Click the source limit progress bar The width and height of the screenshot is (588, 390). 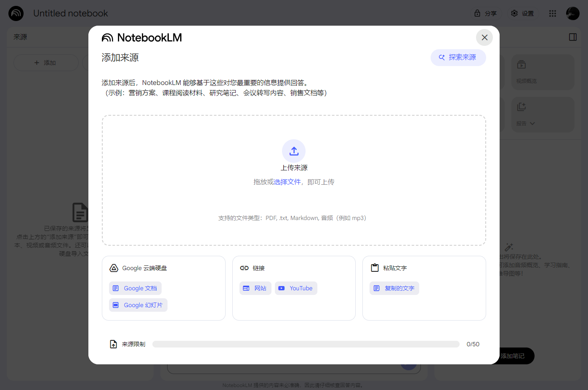point(306,344)
